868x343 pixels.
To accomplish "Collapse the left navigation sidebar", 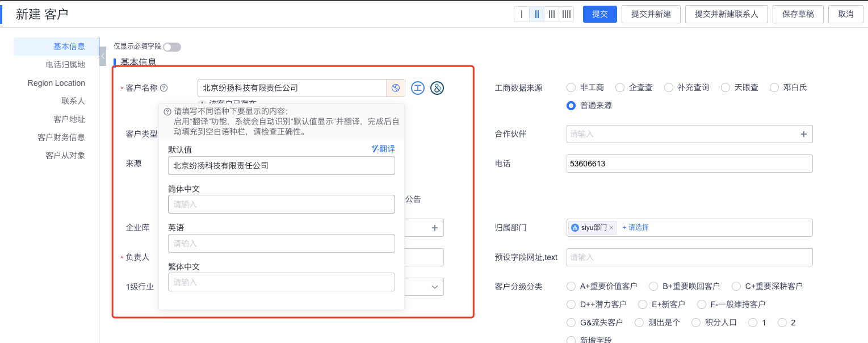I will (103, 56).
